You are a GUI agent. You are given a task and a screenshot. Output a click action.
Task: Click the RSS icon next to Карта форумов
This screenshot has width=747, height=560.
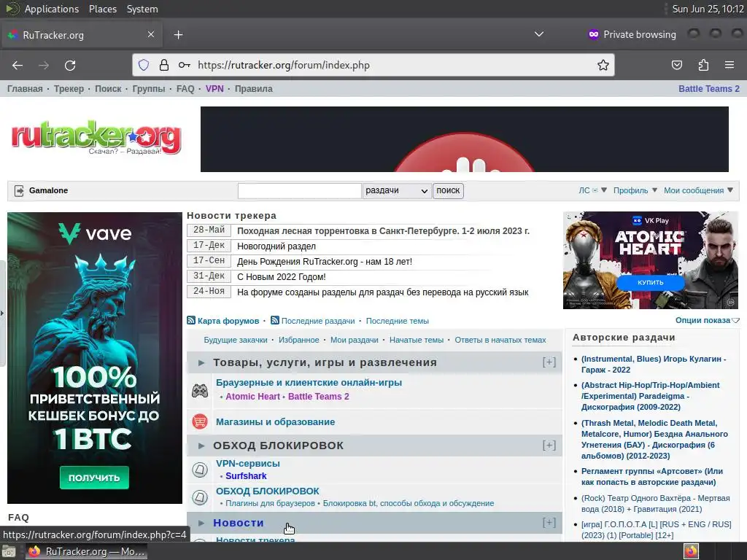(191, 321)
